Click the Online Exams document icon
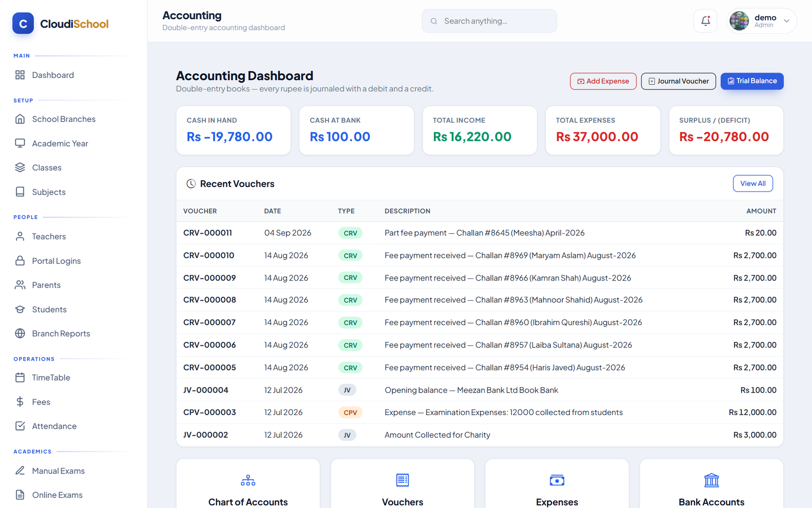Image resolution: width=812 pixels, height=508 pixels. click(x=20, y=495)
